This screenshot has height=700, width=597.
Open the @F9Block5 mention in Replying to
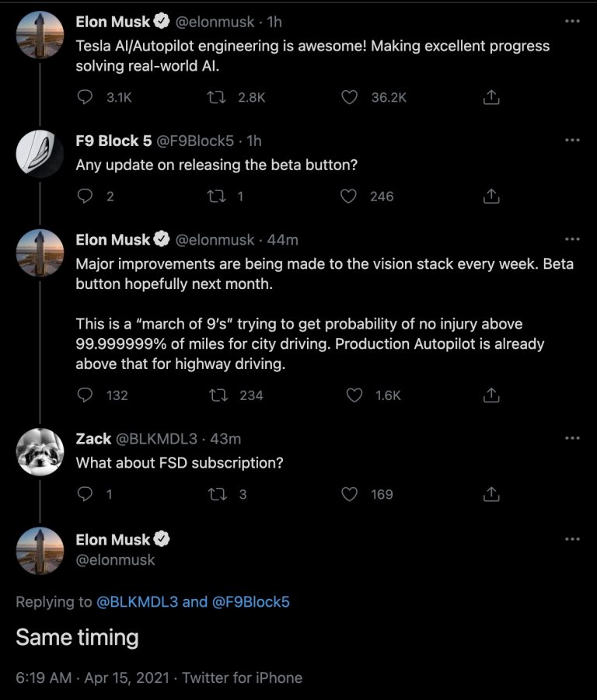250,602
